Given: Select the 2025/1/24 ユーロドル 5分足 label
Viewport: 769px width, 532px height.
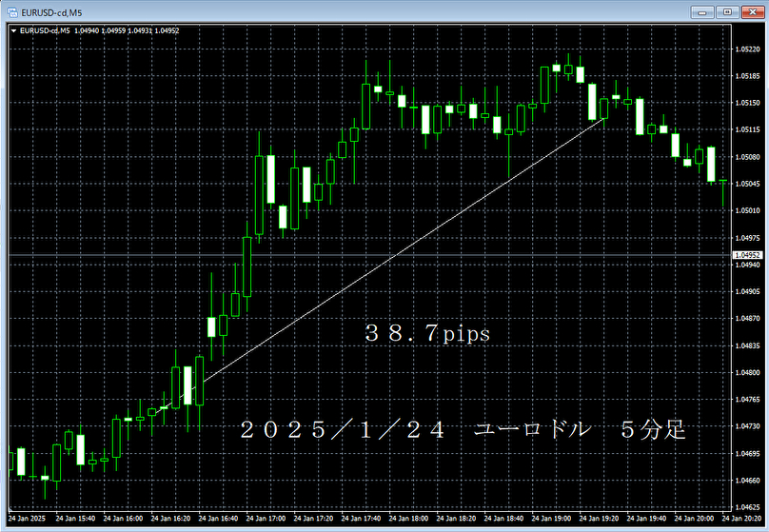Looking at the screenshot, I should pyautogui.click(x=463, y=430).
